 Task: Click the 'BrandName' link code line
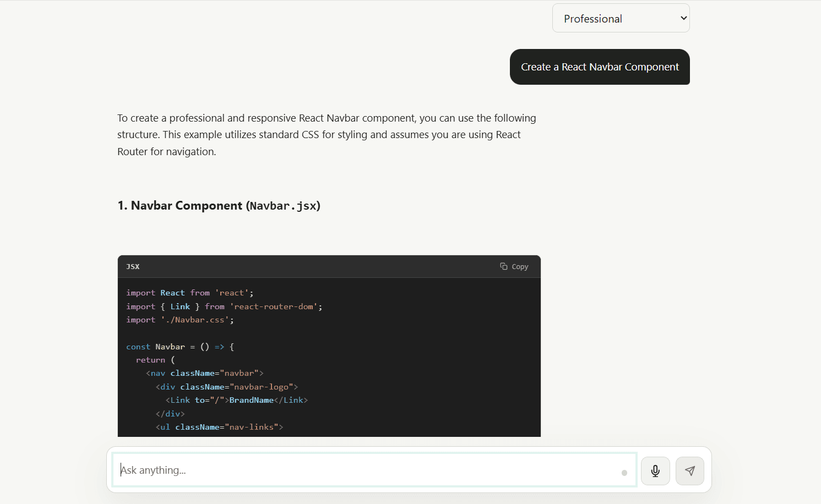pyautogui.click(x=237, y=400)
